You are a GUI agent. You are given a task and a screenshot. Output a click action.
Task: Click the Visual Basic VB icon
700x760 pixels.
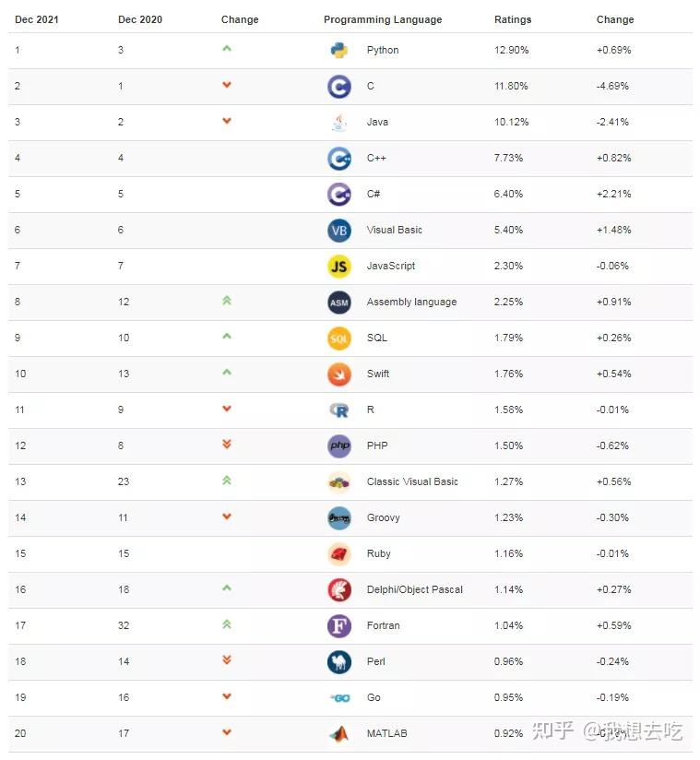pos(339,231)
